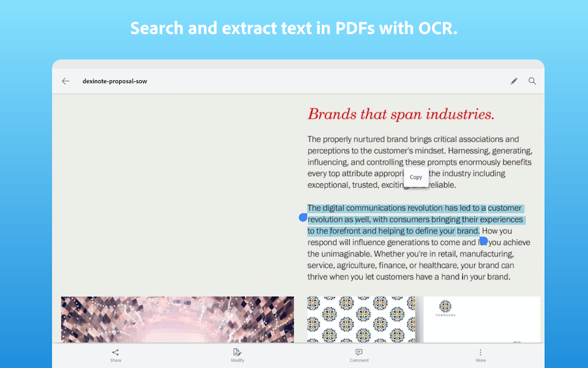
Task: Open Modify with the page-edit icon
Action: point(237,352)
